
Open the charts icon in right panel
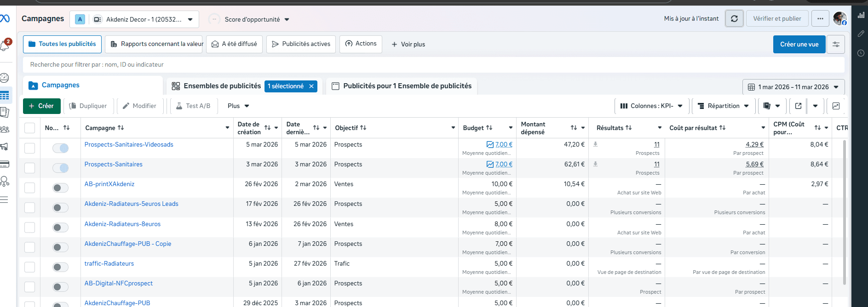click(x=861, y=15)
